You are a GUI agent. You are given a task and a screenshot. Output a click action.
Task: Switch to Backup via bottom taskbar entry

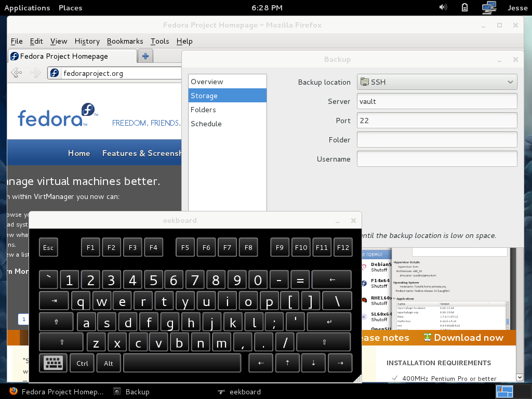click(131, 392)
